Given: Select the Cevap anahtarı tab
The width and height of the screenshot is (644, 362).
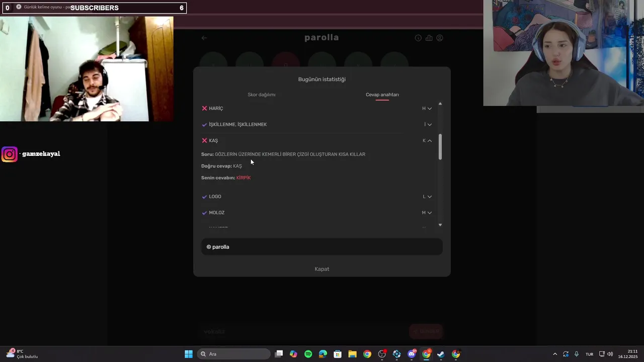Looking at the screenshot, I should 382,95.
